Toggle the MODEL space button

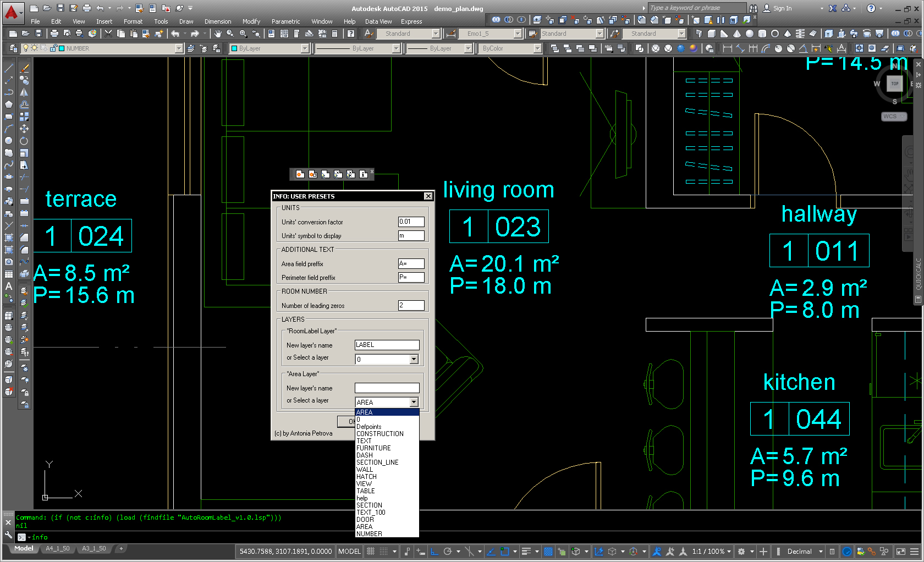349,551
